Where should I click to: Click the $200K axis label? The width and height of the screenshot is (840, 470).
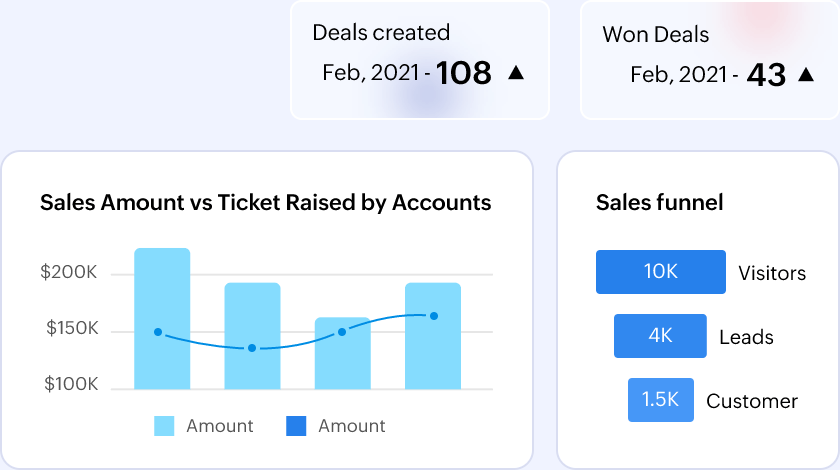68,273
